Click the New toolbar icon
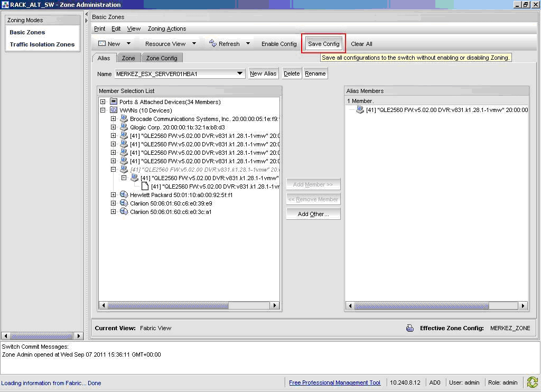The width and height of the screenshot is (541, 392). point(102,43)
